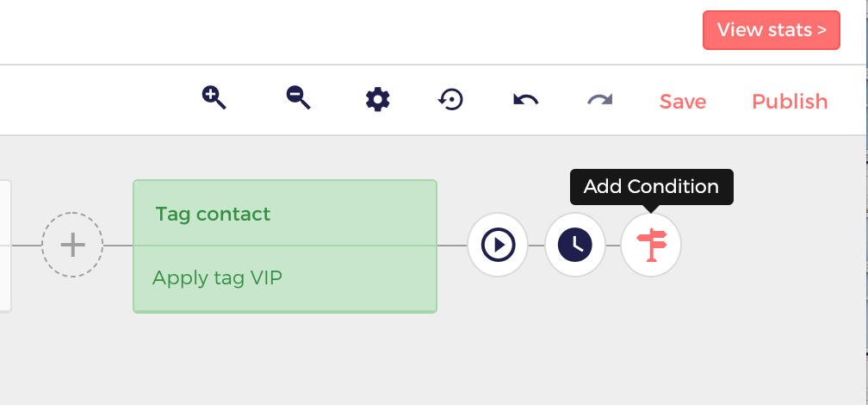The width and height of the screenshot is (868, 405).
Task: Add a delay with the clock icon
Action: (x=574, y=245)
